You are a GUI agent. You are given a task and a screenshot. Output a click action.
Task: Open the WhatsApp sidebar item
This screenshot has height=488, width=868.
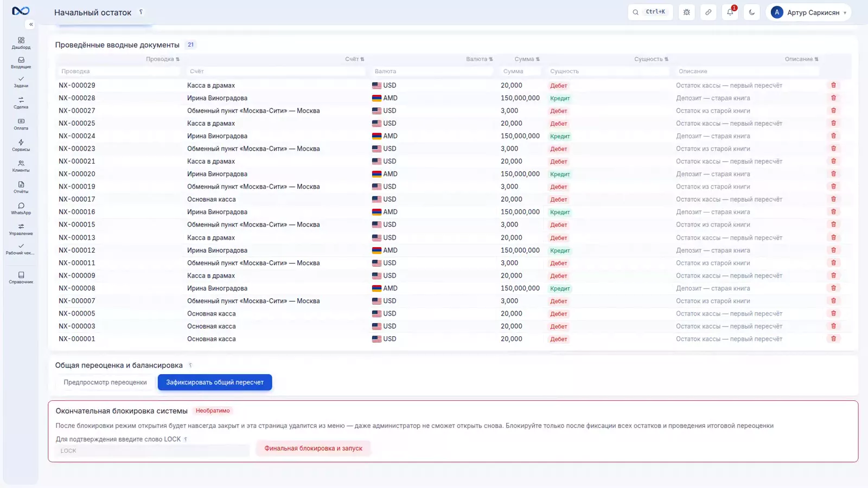21,208
